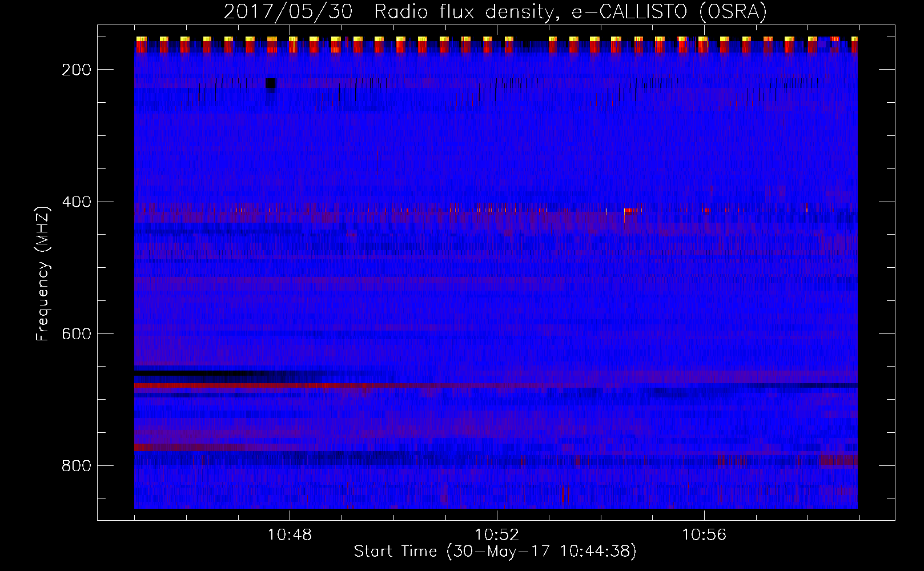Viewport: 924px width, 571px height.
Task: Click the 10:48 time tick label
Action: pyautogui.click(x=290, y=534)
